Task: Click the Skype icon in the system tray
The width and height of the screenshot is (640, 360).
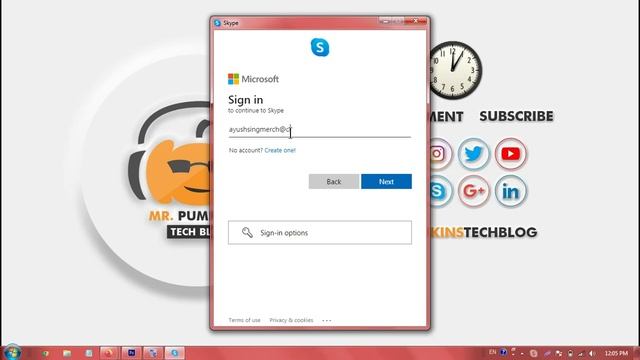Action: pos(533,353)
